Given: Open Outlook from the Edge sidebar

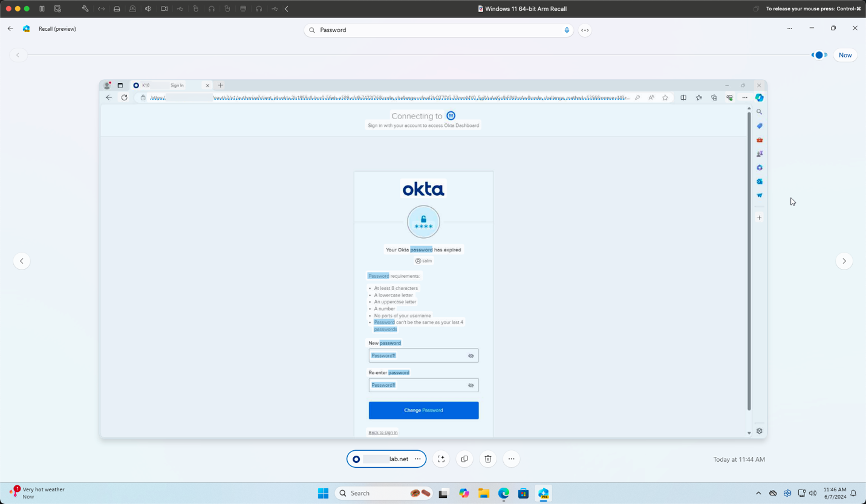Looking at the screenshot, I should point(759,181).
